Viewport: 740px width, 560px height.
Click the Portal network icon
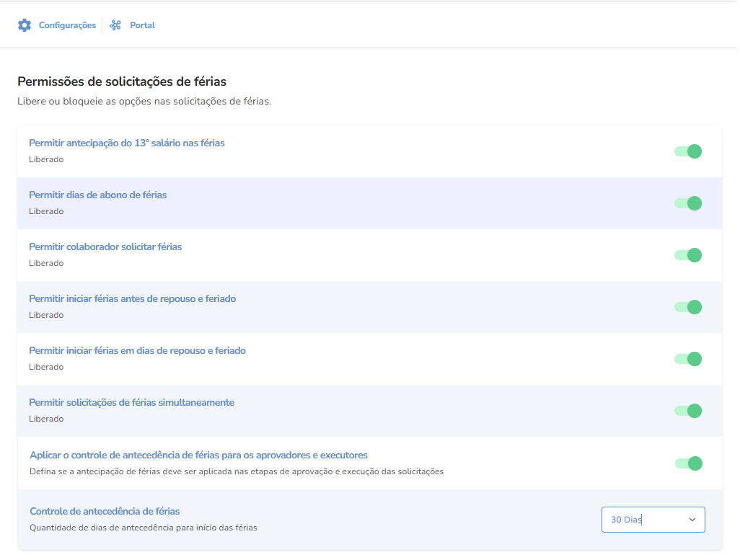115,25
